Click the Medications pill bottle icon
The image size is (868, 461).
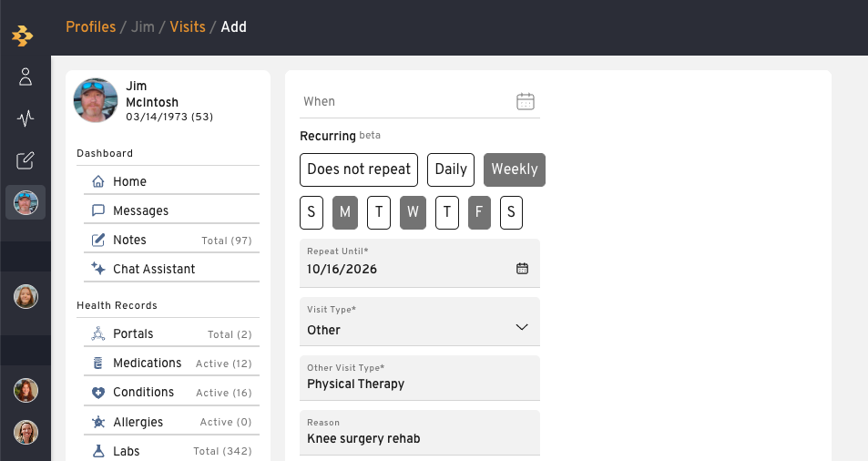pos(98,363)
